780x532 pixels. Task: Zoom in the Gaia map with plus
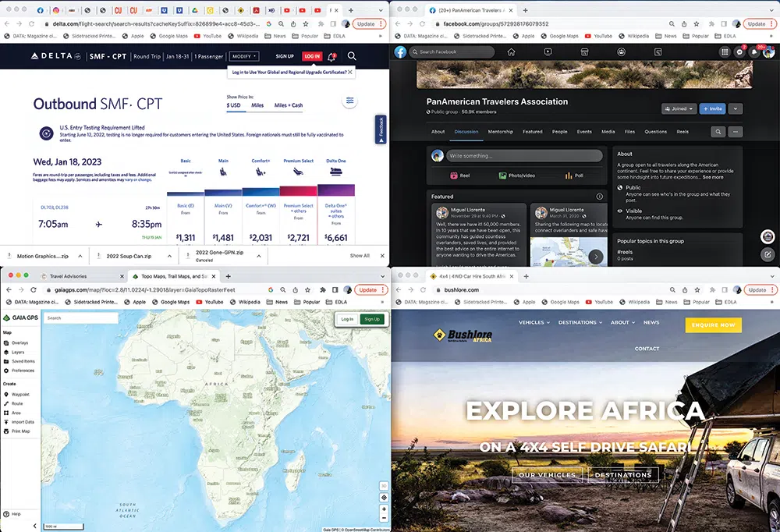(x=384, y=509)
